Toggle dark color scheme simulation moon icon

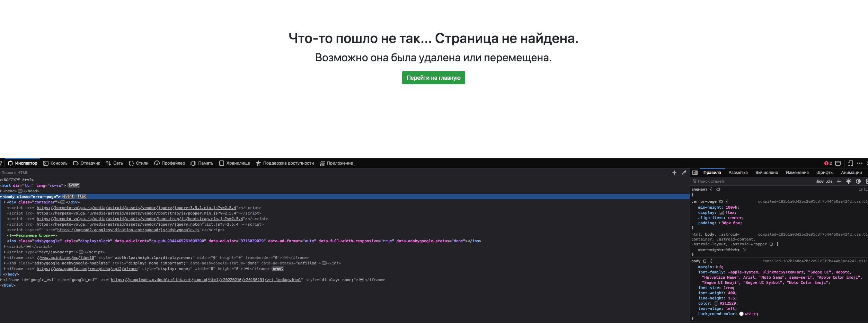pyautogui.click(x=858, y=181)
